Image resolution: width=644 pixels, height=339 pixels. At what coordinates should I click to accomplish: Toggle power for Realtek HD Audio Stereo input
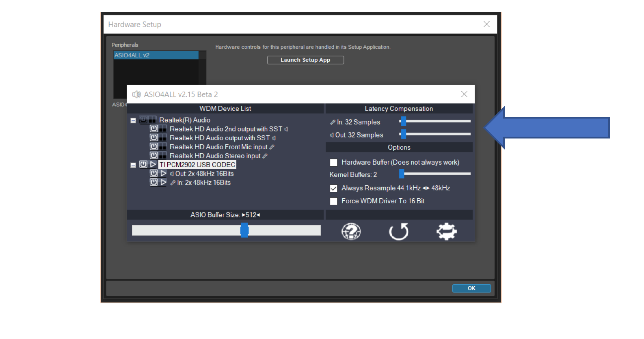pos(153,156)
